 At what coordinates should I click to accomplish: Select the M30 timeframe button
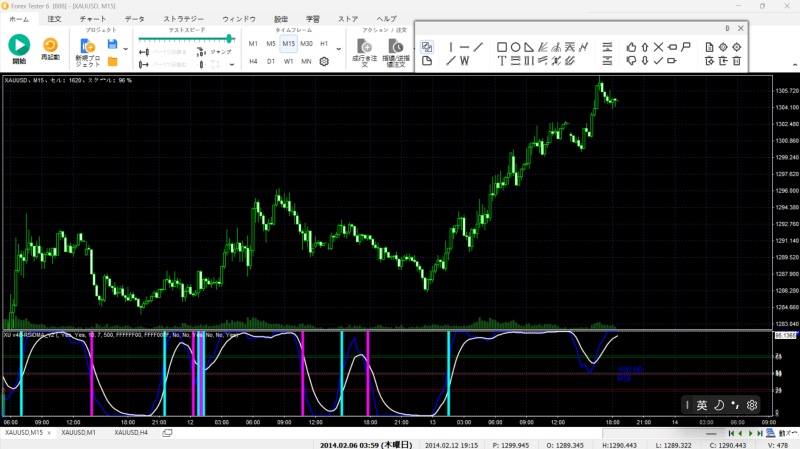[x=306, y=44]
